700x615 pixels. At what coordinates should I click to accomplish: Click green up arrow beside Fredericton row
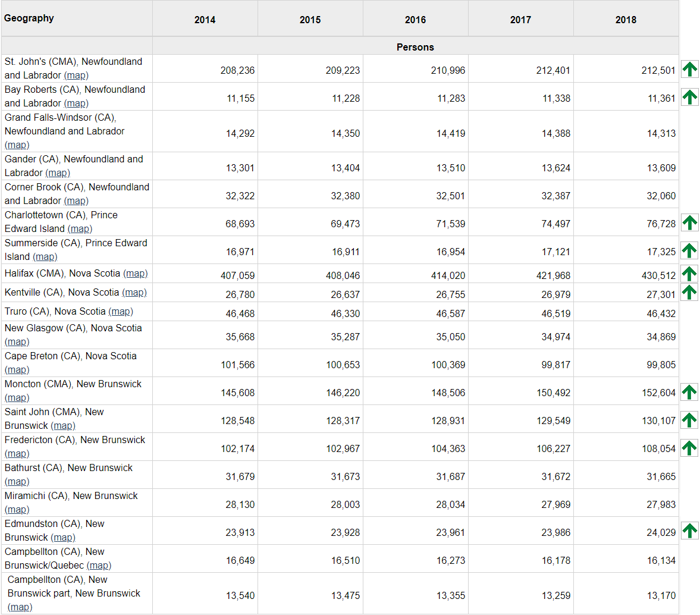pos(690,448)
